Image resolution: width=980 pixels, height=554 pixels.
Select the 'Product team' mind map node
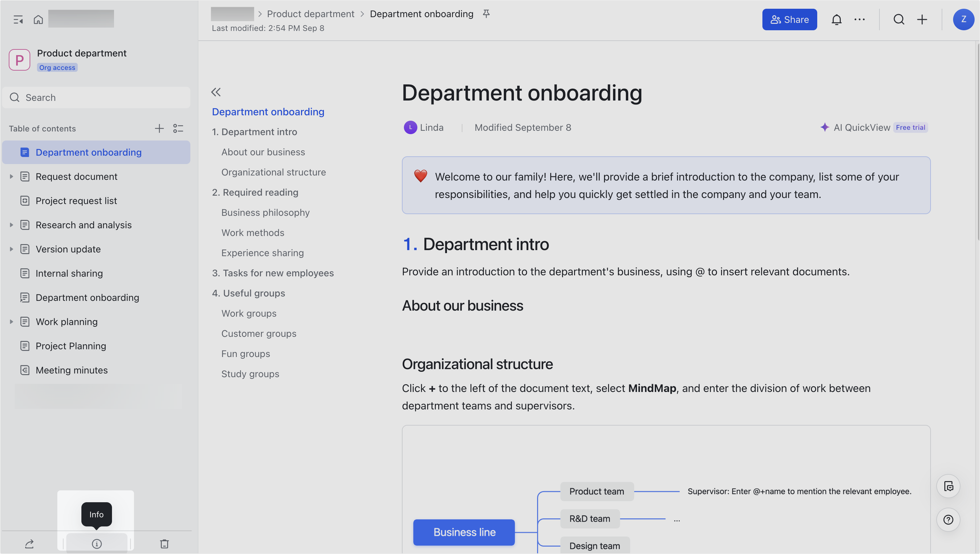pos(597,491)
